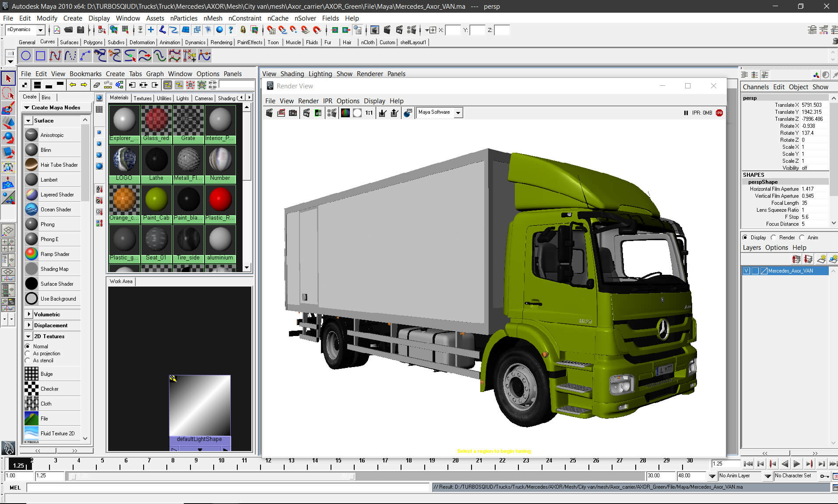Select the NURBS Square shelf icon

point(40,56)
